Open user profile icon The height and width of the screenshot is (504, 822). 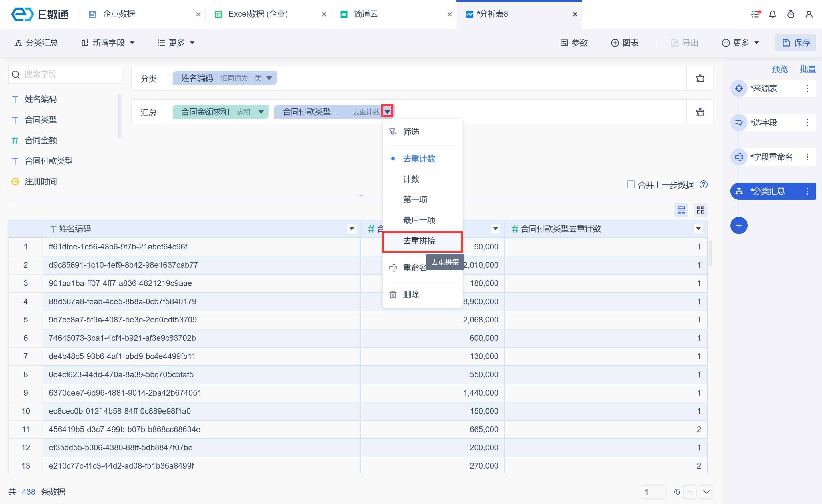pyautogui.click(x=809, y=14)
